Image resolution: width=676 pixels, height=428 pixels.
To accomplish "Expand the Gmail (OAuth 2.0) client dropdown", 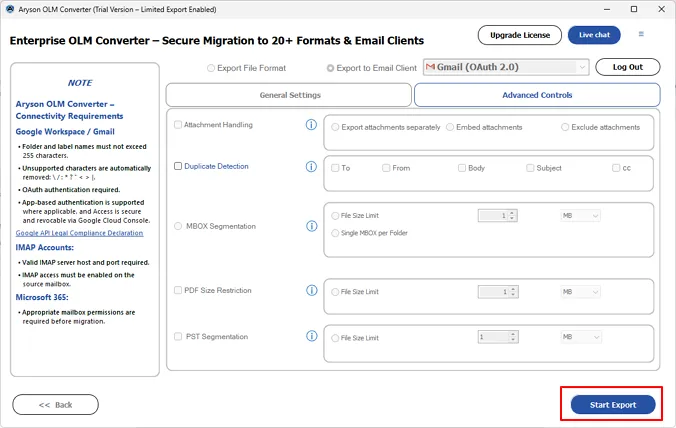I will [582, 67].
